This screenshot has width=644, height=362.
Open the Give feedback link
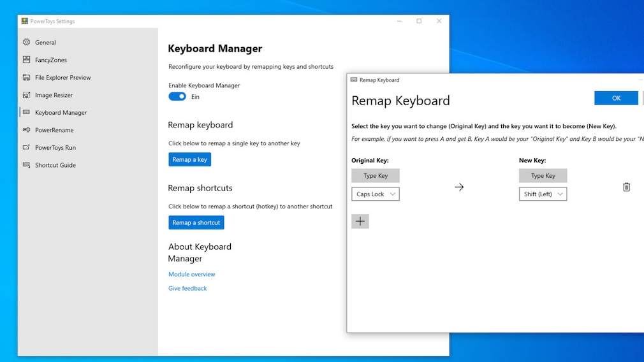click(187, 288)
